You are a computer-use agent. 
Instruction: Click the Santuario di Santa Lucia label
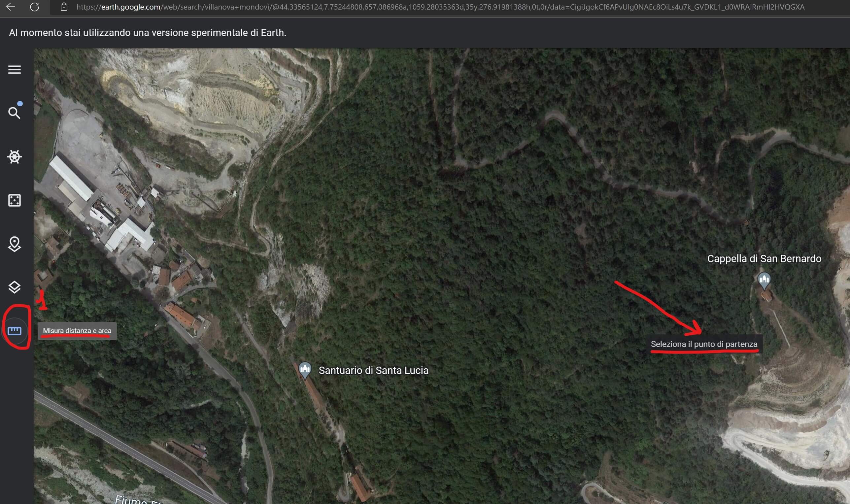coord(373,370)
